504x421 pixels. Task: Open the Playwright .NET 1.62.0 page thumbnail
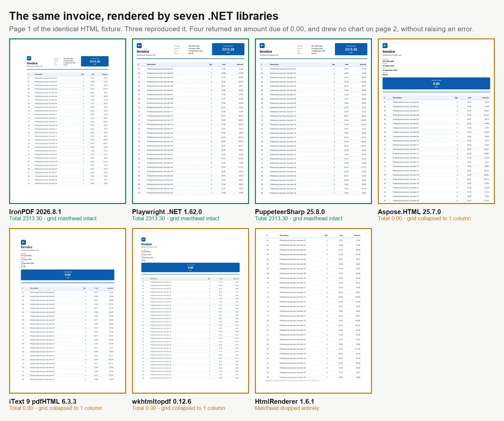click(191, 121)
